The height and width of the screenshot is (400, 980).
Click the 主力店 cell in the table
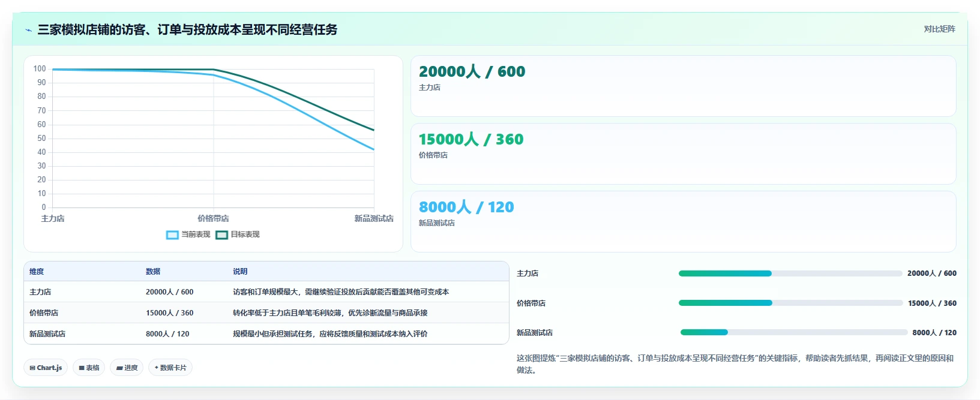pyautogui.click(x=40, y=292)
